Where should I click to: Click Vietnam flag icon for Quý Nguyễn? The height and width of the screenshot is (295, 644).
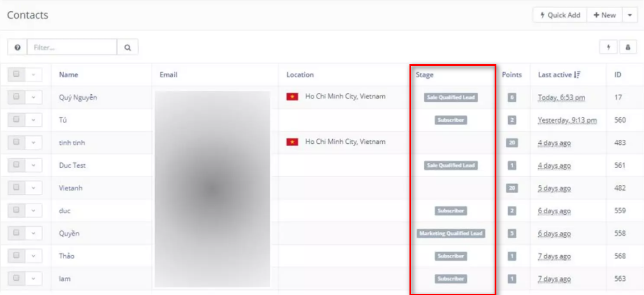coord(292,97)
